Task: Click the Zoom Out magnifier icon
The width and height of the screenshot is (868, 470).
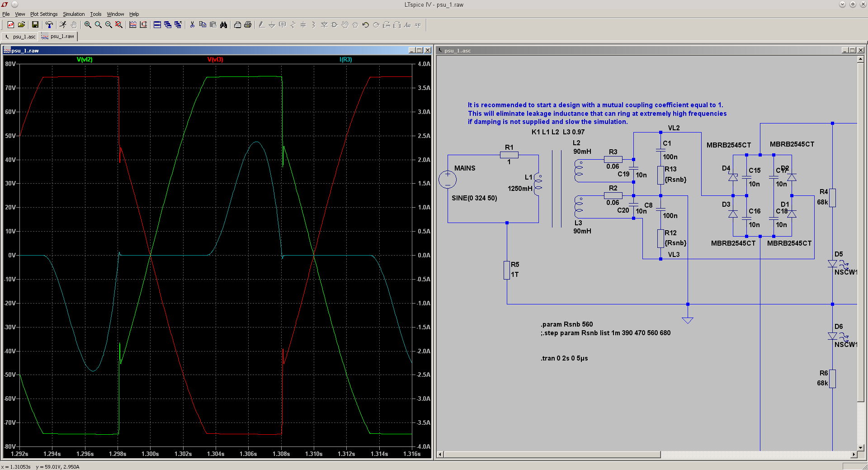Action: (108, 25)
